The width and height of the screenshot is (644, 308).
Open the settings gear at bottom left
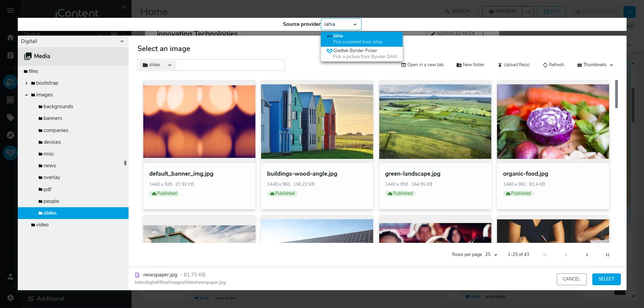10,298
